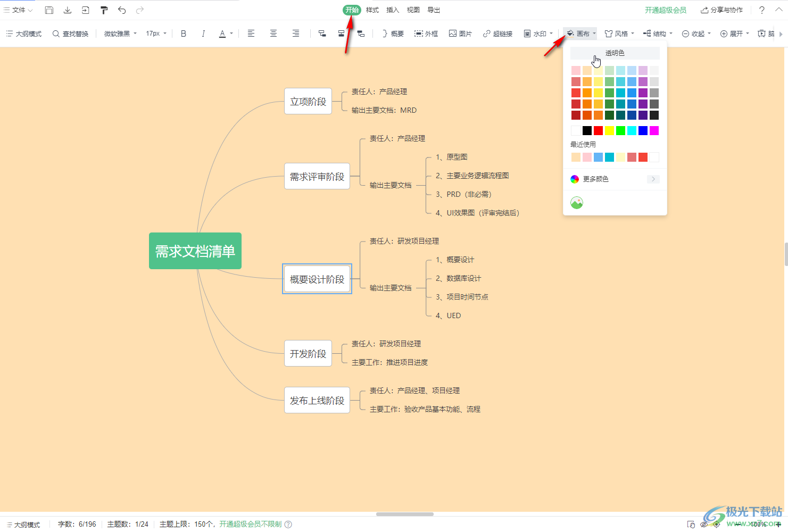Click the insert sibling topic icon
Image resolution: width=788 pixels, height=532 pixels.
341,34
